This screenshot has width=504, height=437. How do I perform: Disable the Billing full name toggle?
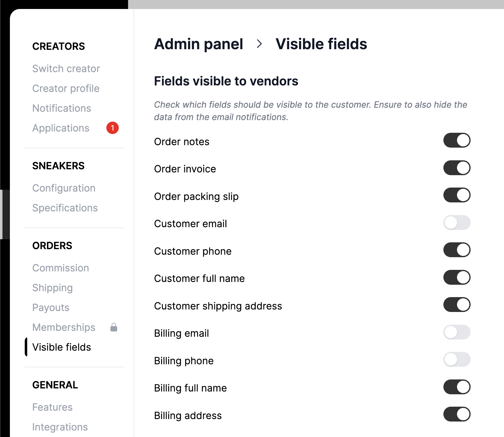pos(457,387)
